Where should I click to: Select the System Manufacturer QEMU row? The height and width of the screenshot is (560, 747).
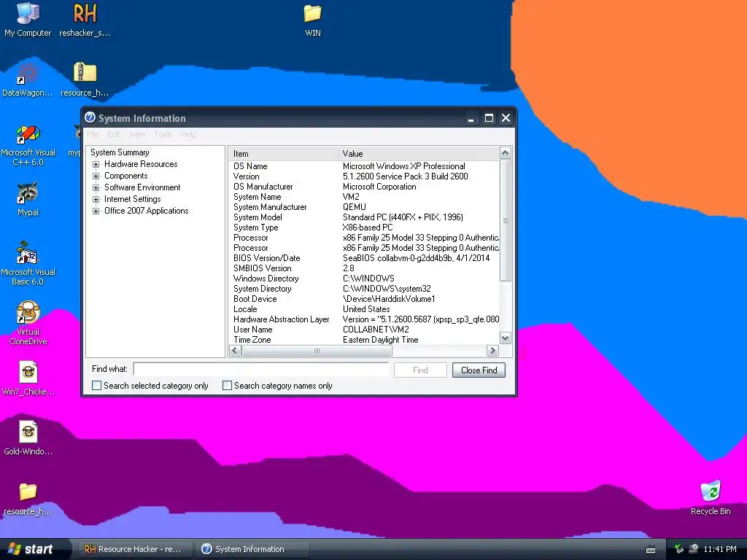364,207
